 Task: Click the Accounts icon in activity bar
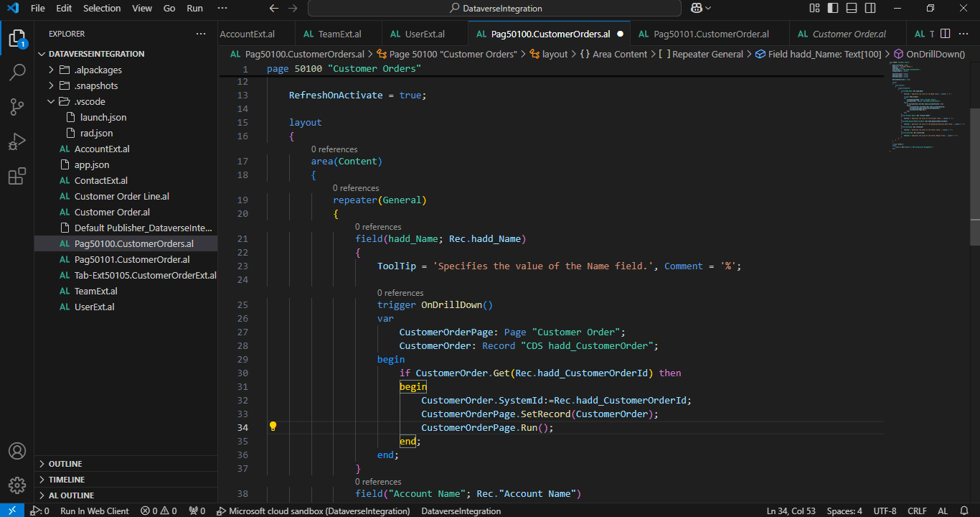[17, 452]
